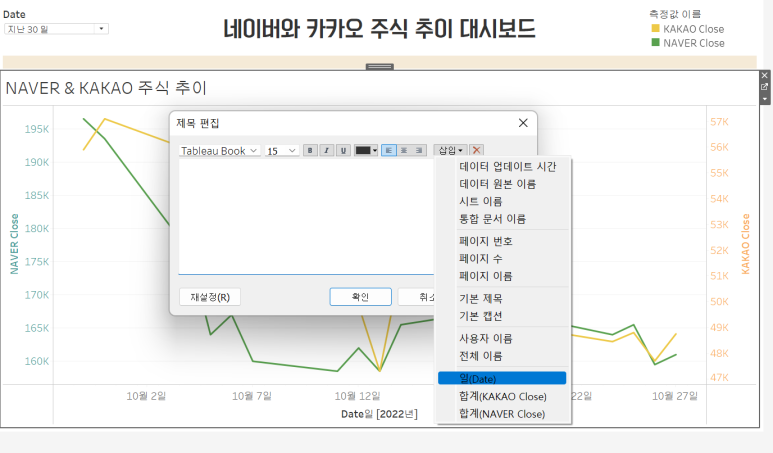
Task: Toggle bold formatting in title editor
Action: point(310,150)
